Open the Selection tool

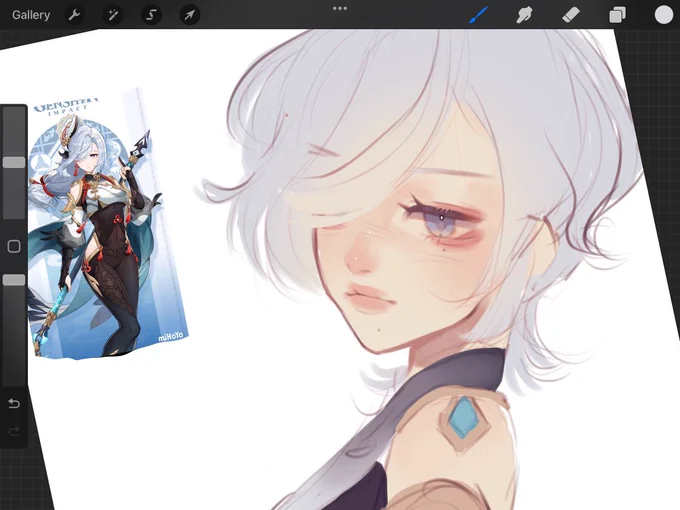(x=151, y=15)
